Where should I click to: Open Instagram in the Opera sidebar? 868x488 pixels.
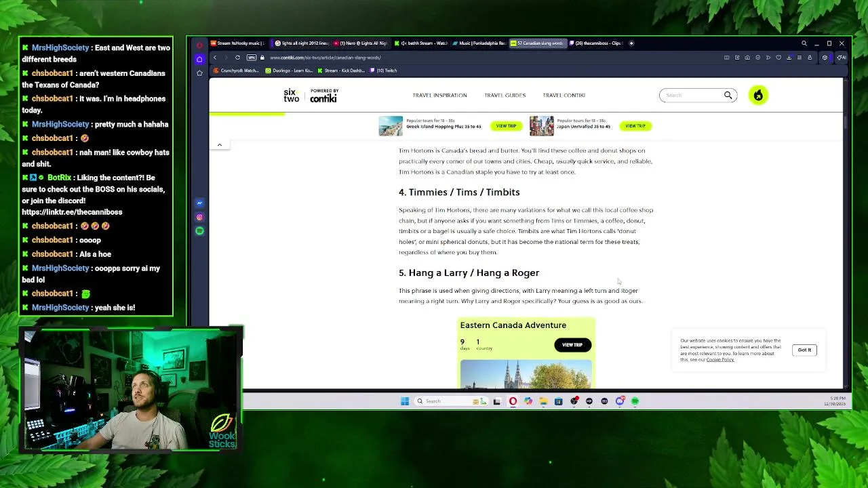[199, 218]
